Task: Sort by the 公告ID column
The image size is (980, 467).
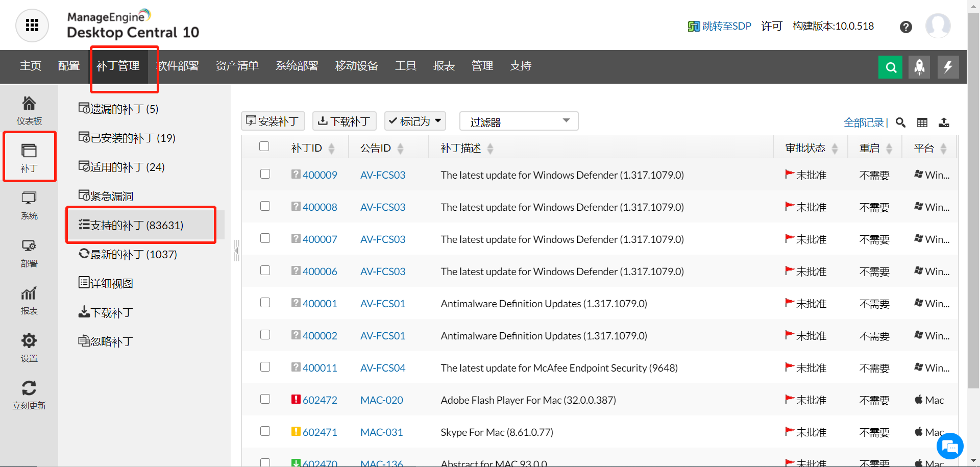Action: [x=400, y=149]
